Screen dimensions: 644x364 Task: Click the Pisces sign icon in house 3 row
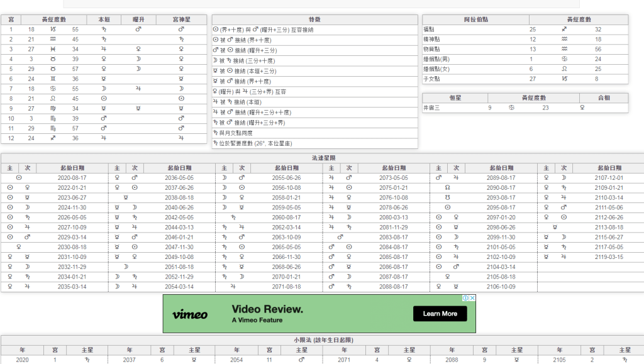pyautogui.click(x=53, y=49)
